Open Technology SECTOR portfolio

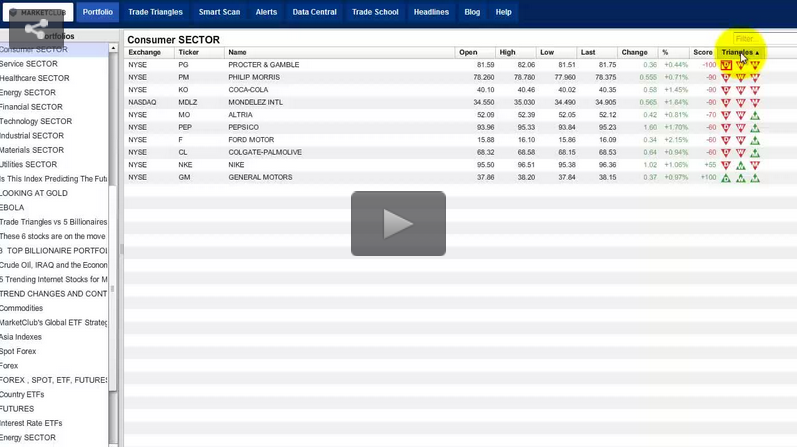(x=36, y=121)
